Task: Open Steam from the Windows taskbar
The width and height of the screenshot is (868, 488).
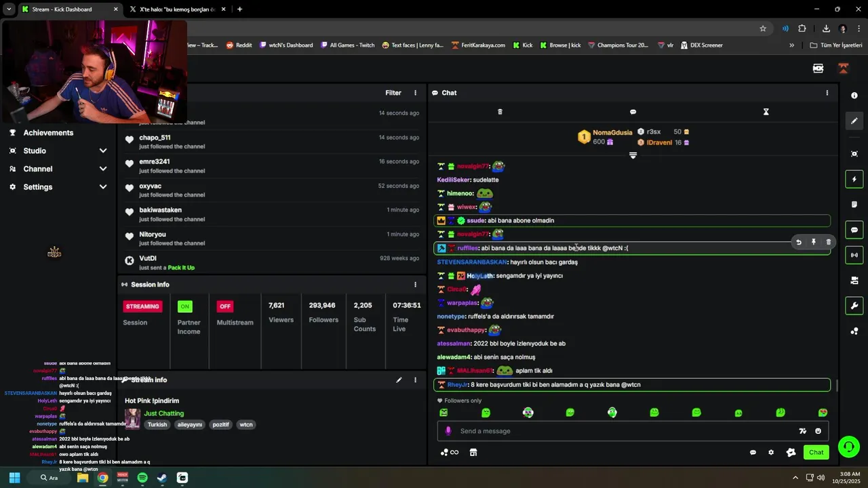Action: pyautogui.click(x=162, y=478)
